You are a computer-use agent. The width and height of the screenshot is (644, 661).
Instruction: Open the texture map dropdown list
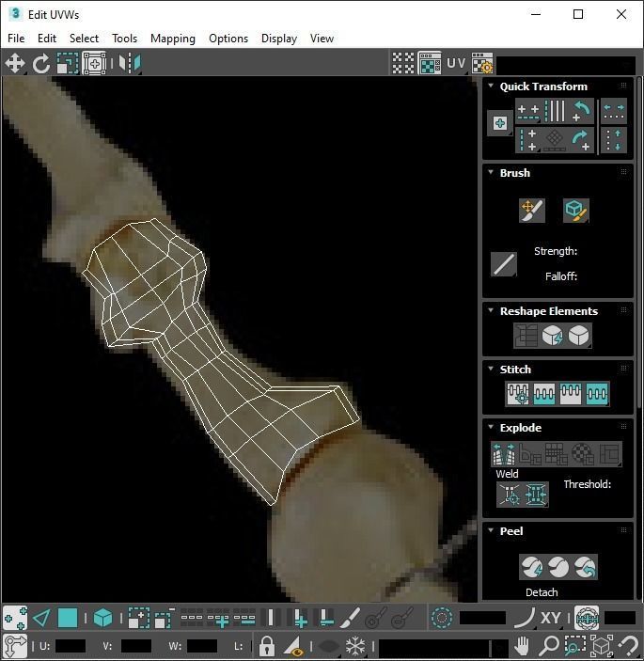pyautogui.click(x=566, y=65)
